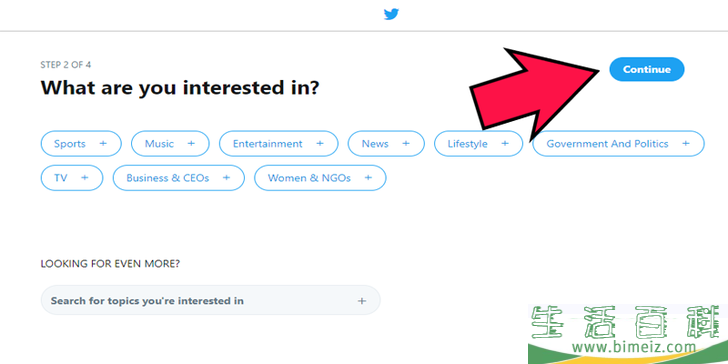Toggle the Business & CEOs interest chip
This screenshot has width=728, height=364.
[179, 178]
